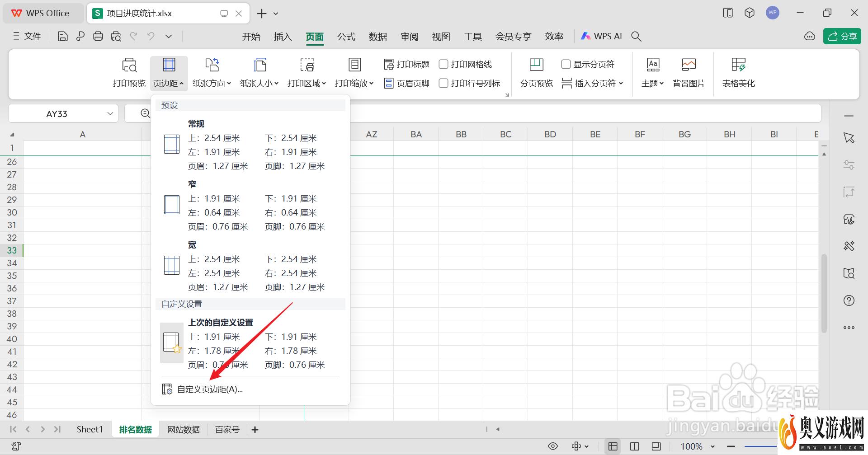Add a new sheet with plus button
Screen dimensions: 868x455
click(255, 430)
